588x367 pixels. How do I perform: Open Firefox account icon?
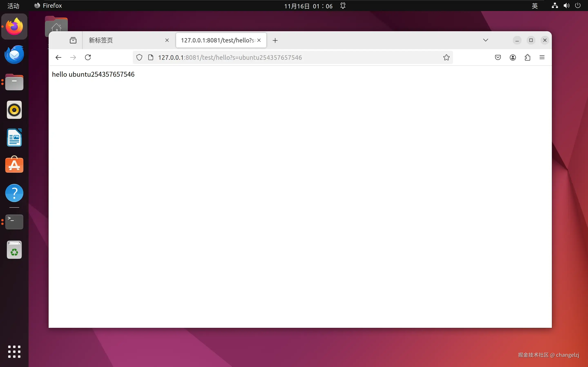point(513,58)
